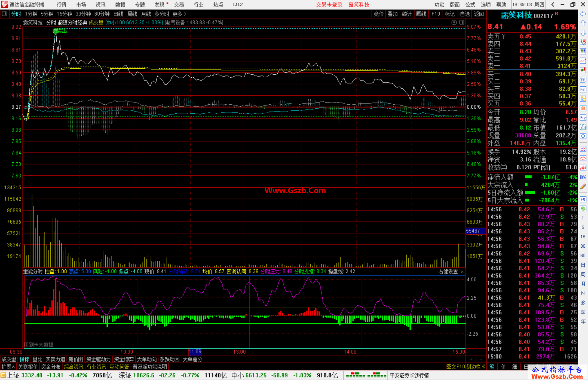Open the 综合资讯 bottom tab
588x380 pixels.
pos(73,367)
